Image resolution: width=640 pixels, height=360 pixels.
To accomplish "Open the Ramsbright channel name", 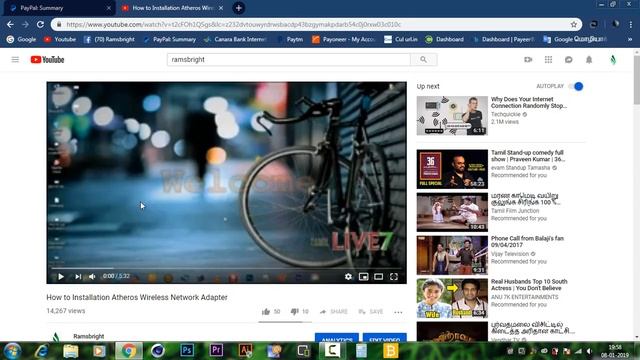I will (89, 336).
